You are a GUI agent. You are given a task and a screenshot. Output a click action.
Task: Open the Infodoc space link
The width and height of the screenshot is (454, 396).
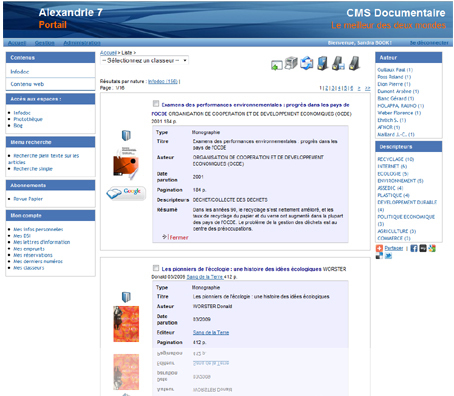pos(22,113)
